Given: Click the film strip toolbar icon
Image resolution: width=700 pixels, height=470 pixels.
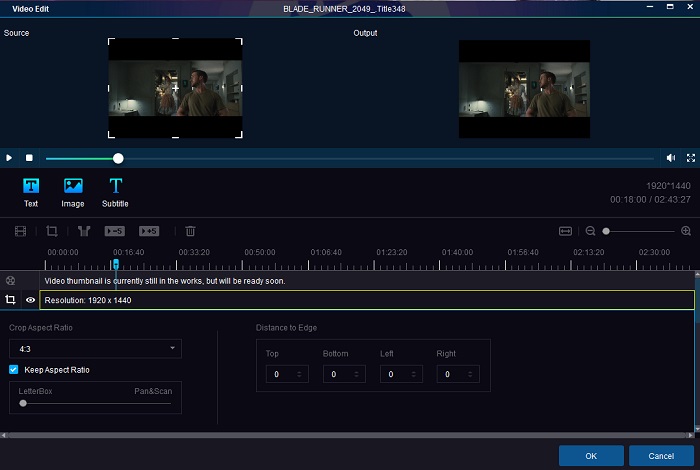Looking at the screenshot, I should point(20,231).
